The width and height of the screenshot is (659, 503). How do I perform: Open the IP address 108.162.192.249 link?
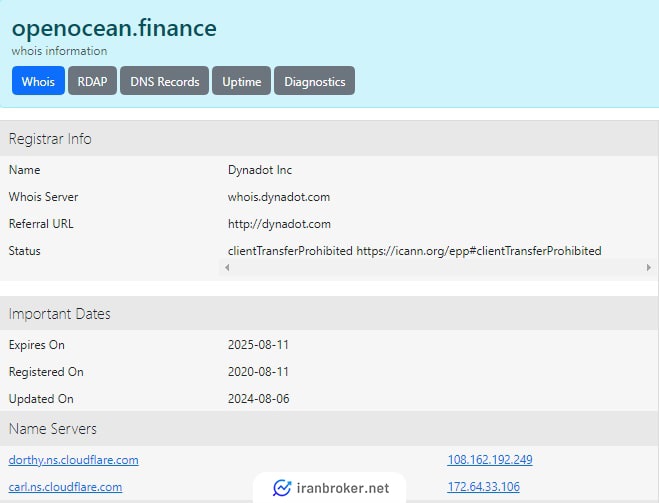pos(490,460)
